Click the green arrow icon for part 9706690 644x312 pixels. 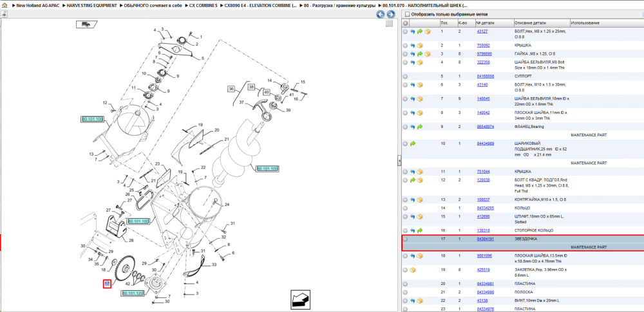(x=420, y=54)
